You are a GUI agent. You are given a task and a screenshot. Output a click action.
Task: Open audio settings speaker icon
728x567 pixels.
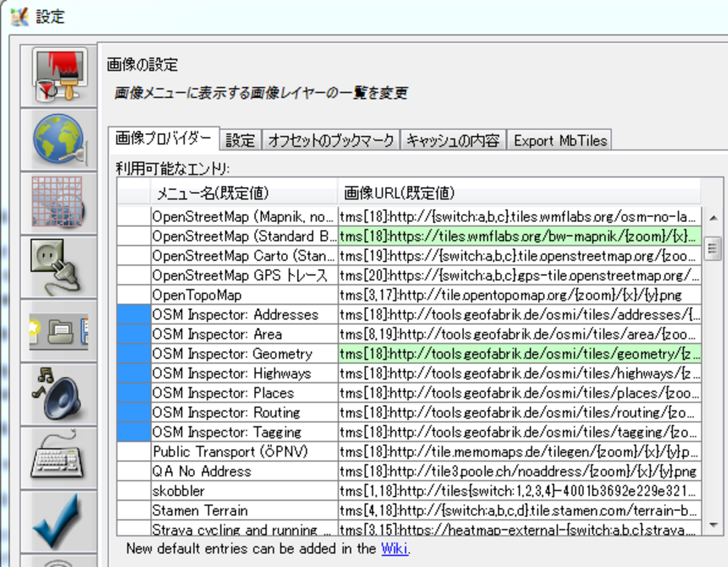click(x=59, y=394)
